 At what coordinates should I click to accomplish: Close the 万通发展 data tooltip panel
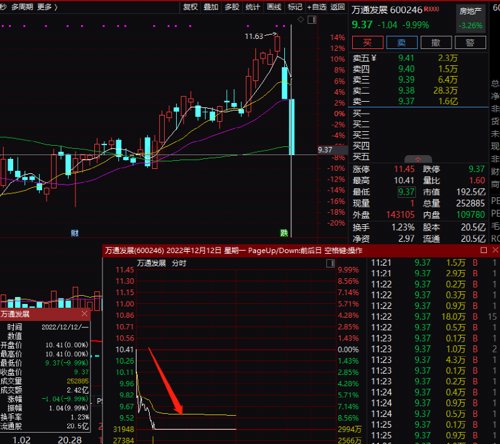84,314
